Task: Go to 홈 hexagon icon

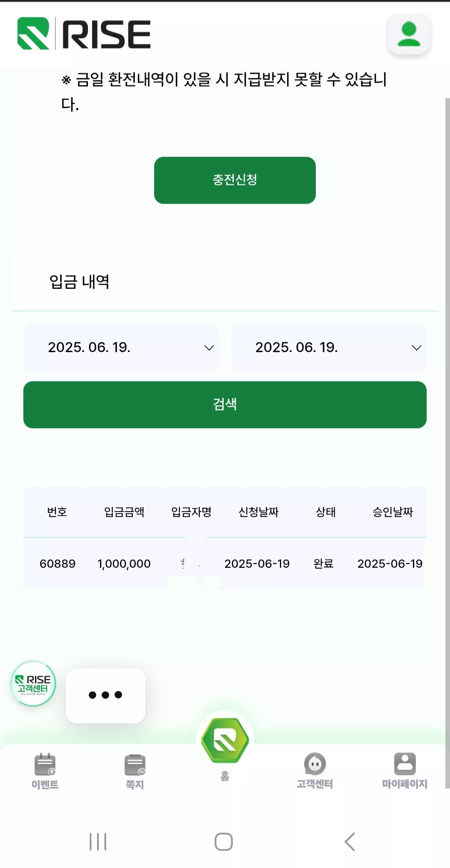Action: (225, 740)
